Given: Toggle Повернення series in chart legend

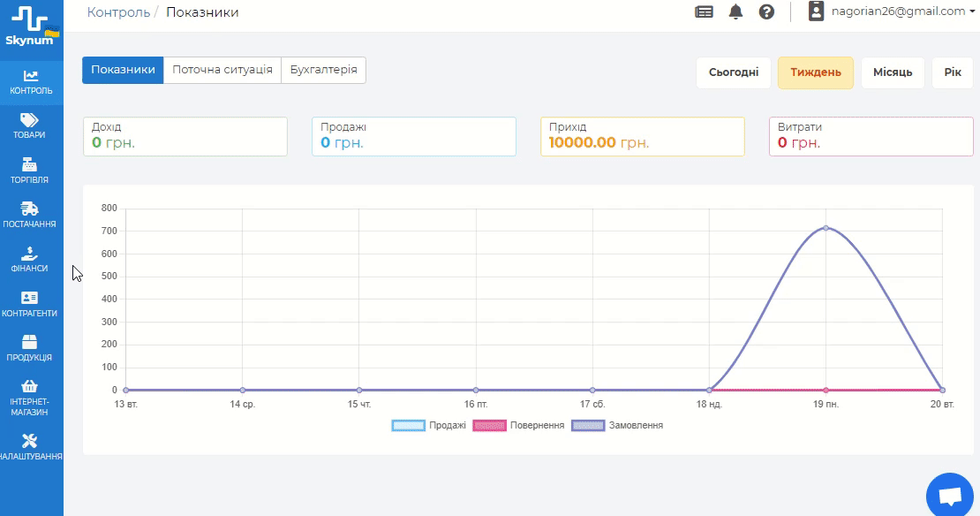Looking at the screenshot, I should pyautogui.click(x=490, y=425).
